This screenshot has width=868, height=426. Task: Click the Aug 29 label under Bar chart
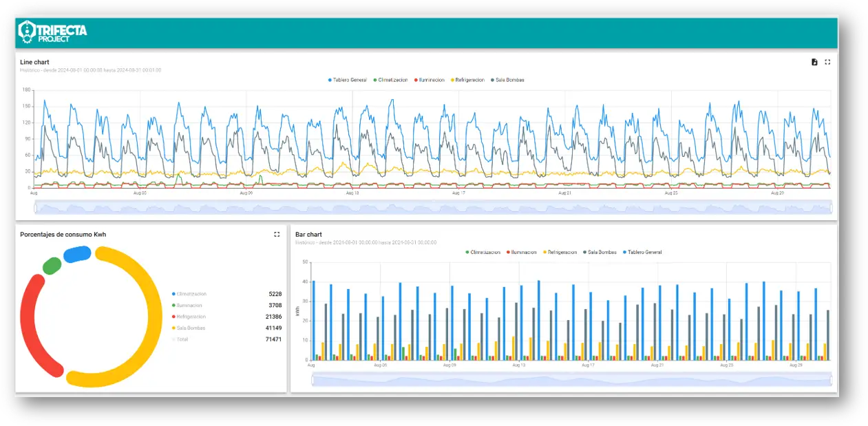point(796,365)
